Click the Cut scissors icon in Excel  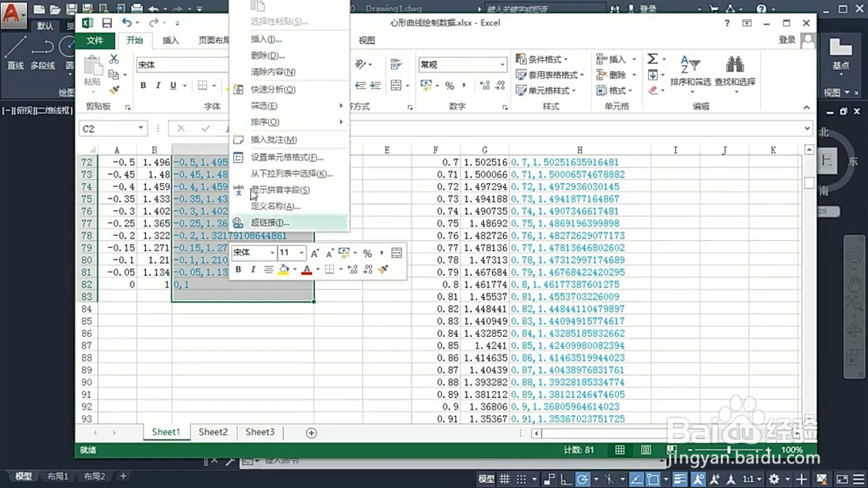point(113,60)
